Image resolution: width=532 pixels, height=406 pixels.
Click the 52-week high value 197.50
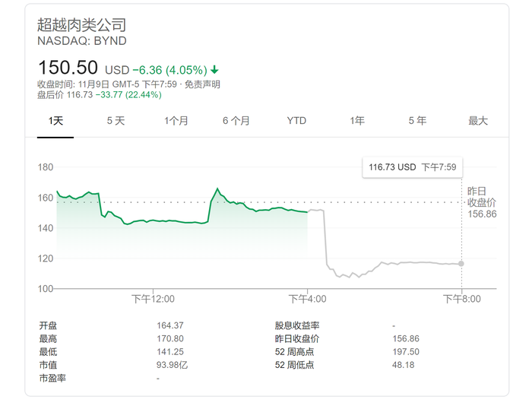coord(406,352)
